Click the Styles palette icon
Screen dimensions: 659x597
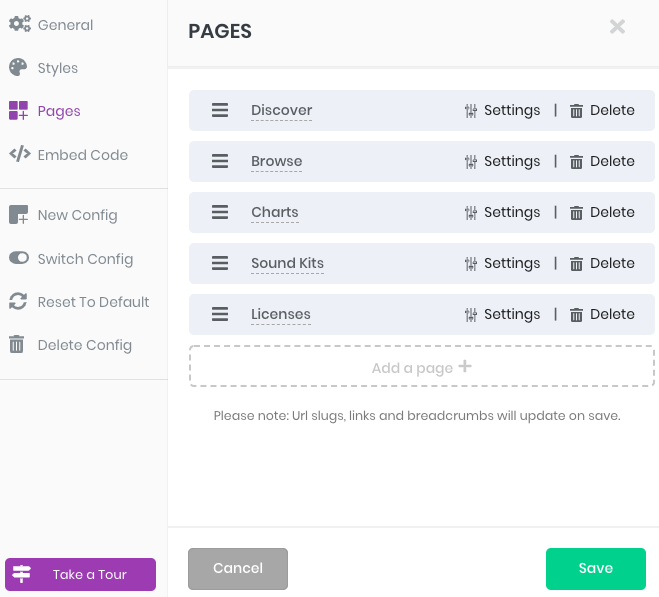coord(18,67)
